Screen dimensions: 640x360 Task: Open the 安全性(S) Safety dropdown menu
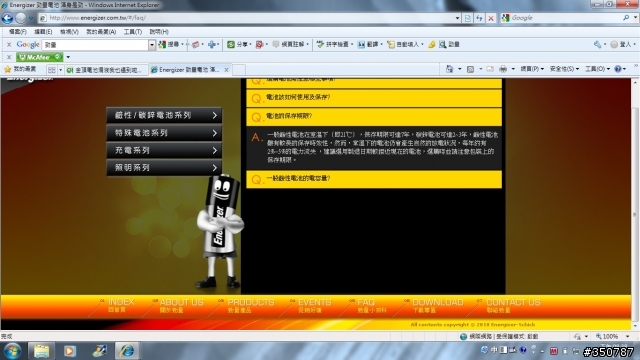(564, 69)
